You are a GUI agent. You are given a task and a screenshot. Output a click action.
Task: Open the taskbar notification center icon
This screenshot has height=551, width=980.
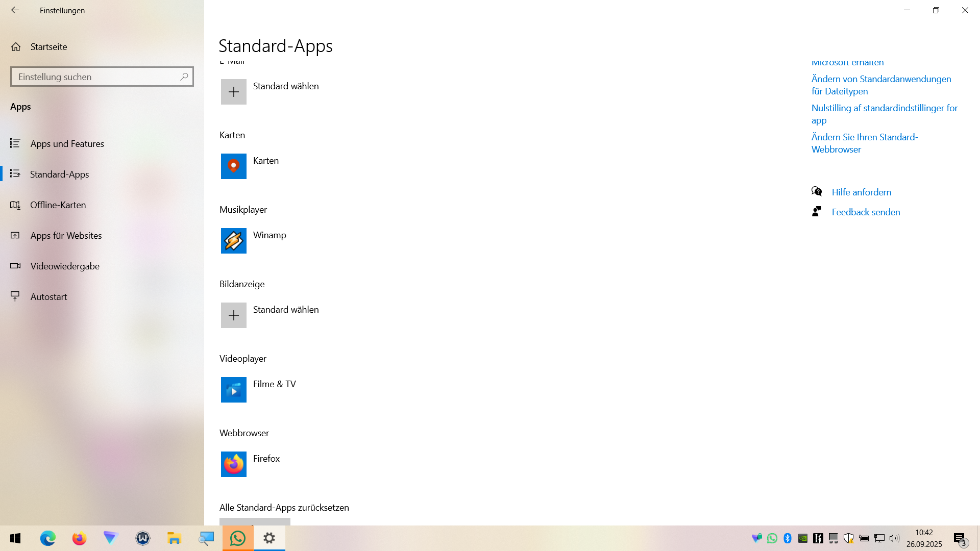click(959, 539)
